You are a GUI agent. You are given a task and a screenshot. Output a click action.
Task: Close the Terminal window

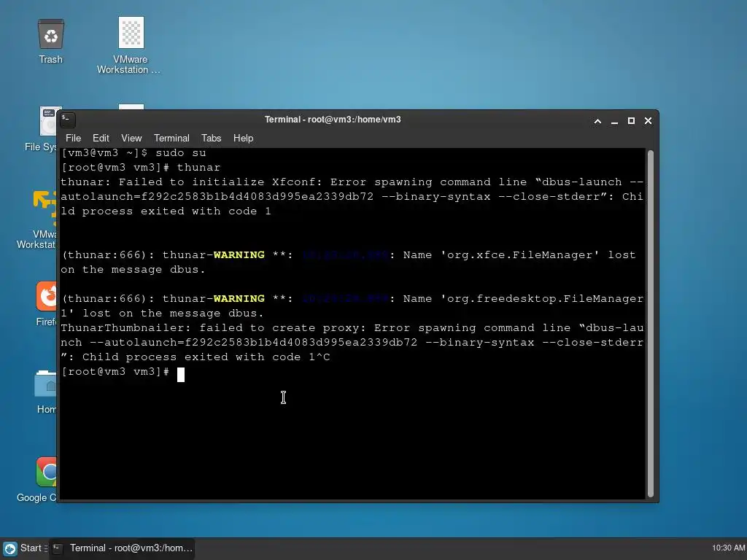pyautogui.click(x=648, y=121)
